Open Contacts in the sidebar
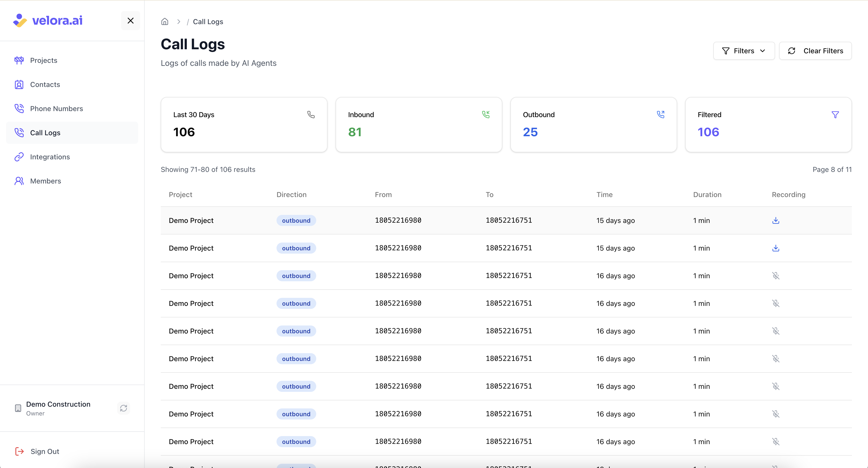Viewport: 868px width, 468px height. [x=72, y=85]
